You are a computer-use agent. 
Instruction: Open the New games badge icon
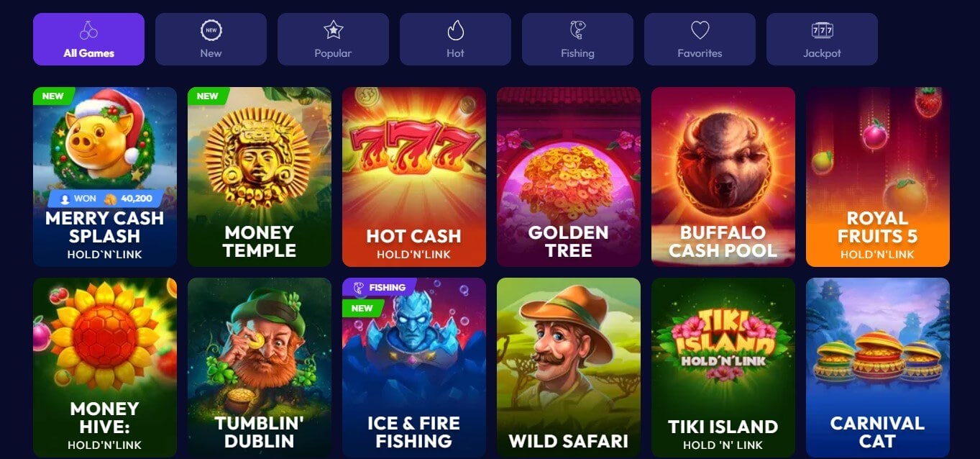pyautogui.click(x=211, y=30)
